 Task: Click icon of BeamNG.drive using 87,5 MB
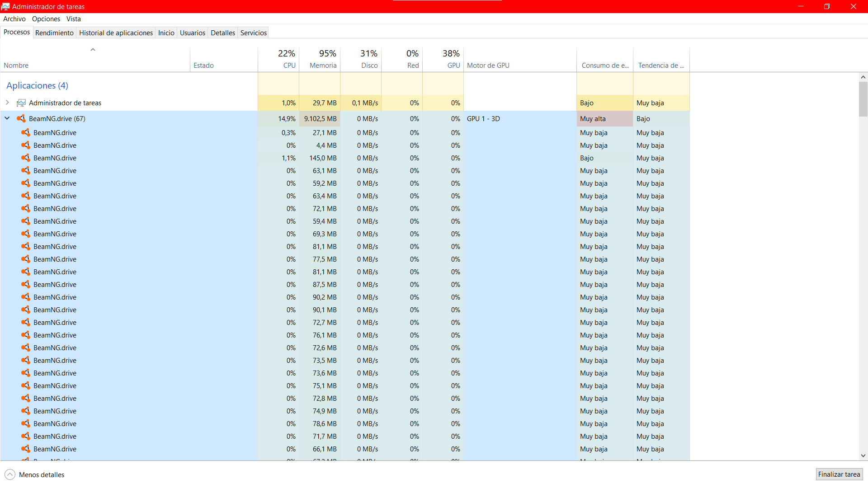pos(26,285)
